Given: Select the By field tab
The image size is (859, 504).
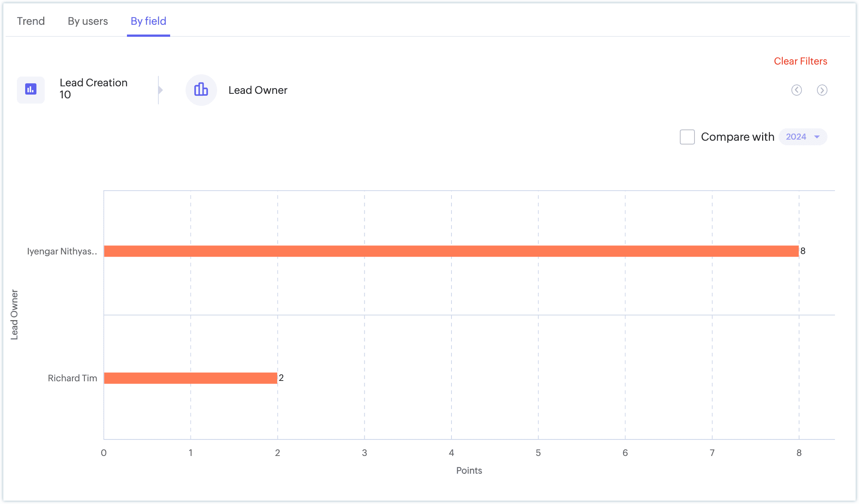Looking at the screenshot, I should point(148,21).
